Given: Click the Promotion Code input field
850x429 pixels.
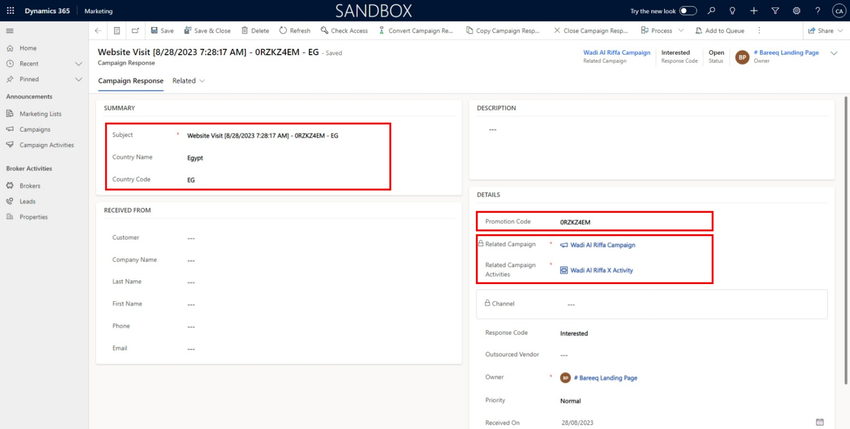Looking at the screenshot, I should coord(633,222).
